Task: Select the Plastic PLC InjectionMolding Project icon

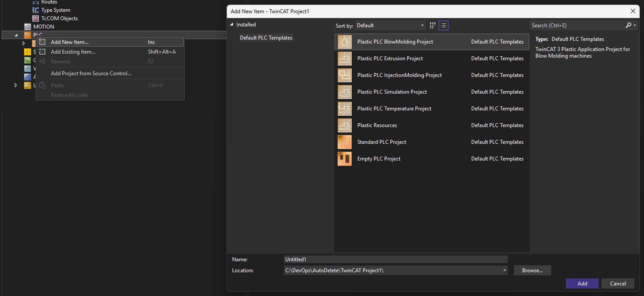Action: pos(345,75)
